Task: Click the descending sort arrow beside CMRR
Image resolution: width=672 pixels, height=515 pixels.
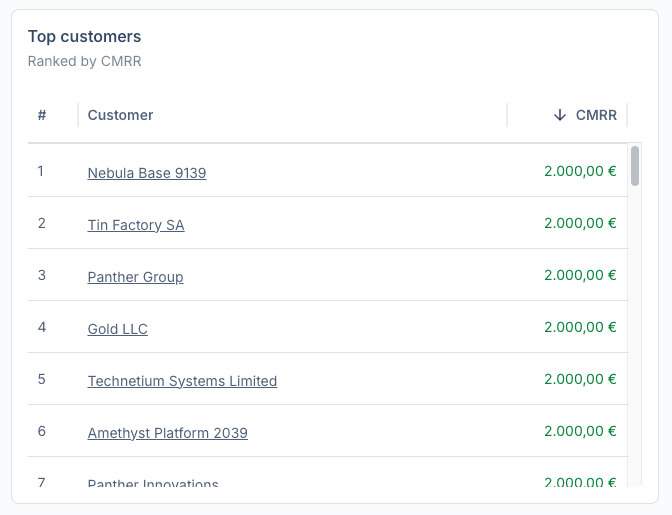Action: coord(560,115)
